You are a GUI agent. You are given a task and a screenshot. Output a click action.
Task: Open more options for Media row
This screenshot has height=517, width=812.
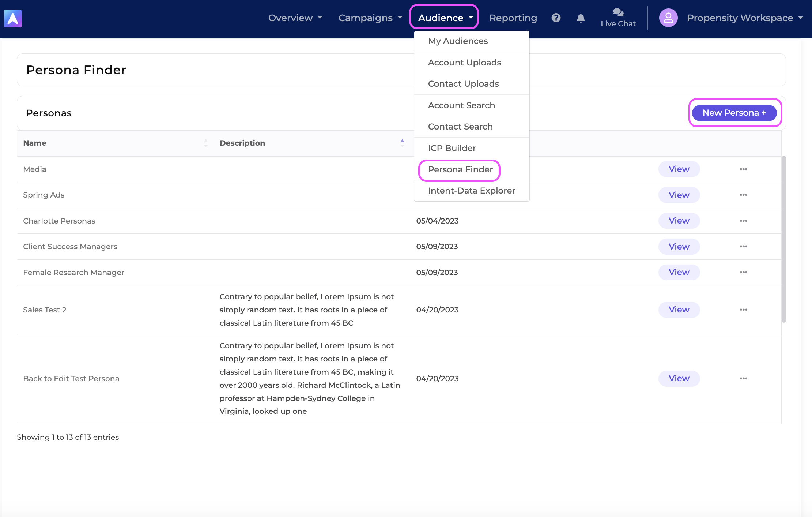743,169
